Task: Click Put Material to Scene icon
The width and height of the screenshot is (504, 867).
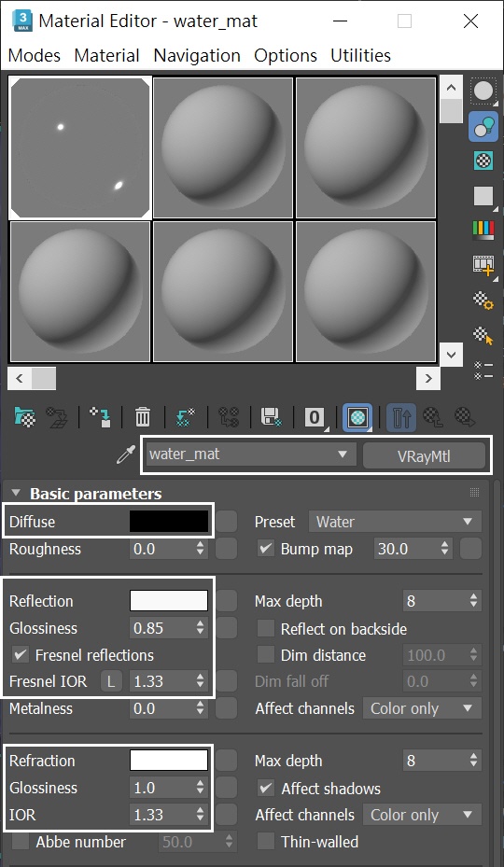Action: (57, 417)
